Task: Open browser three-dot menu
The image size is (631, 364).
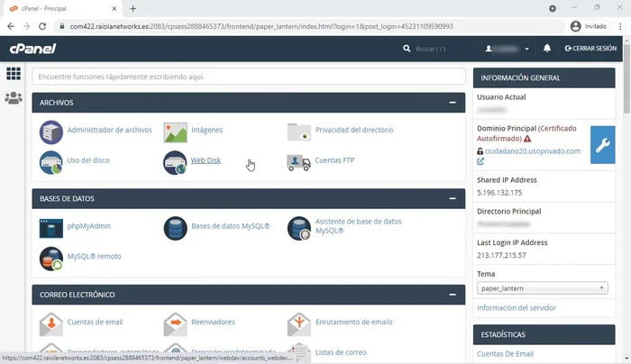Action: tap(620, 26)
